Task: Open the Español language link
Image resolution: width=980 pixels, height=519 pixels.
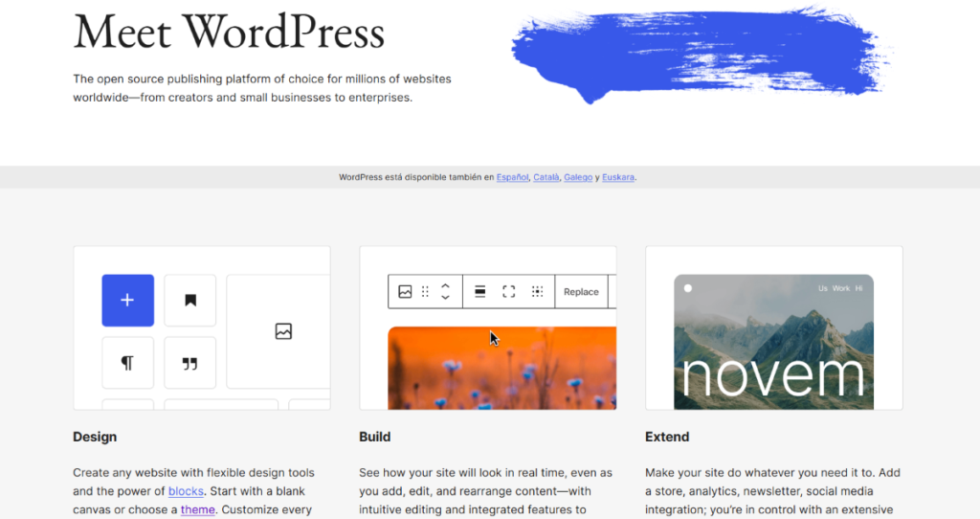Action: coord(513,177)
